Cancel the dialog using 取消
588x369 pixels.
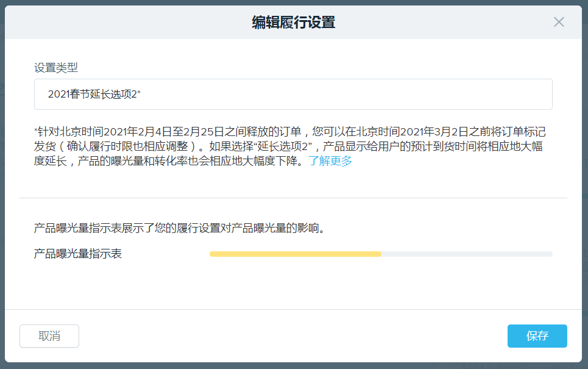point(49,336)
